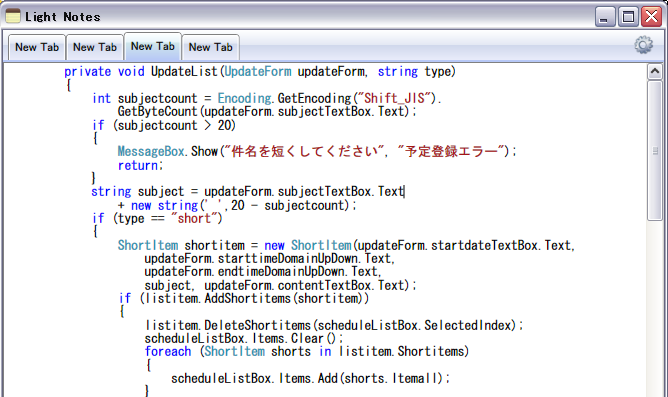This screenshot has height=397, width=668.
Task: Click the line '+ new string(' ',20 - subjectcount);'
Action: pos(237,205)
